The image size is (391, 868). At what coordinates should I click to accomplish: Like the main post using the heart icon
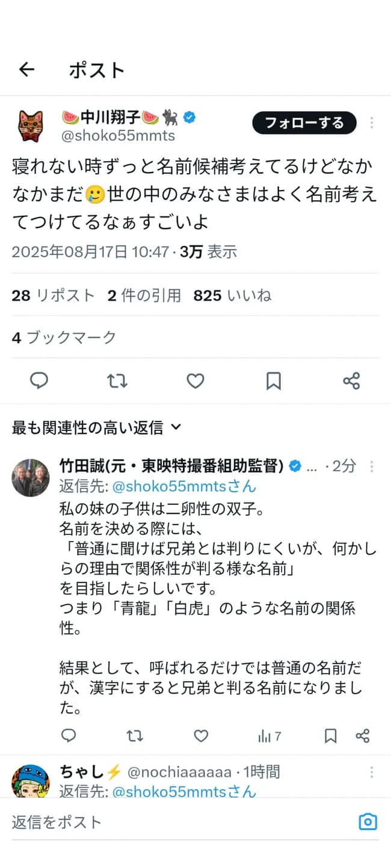[195, 381]
